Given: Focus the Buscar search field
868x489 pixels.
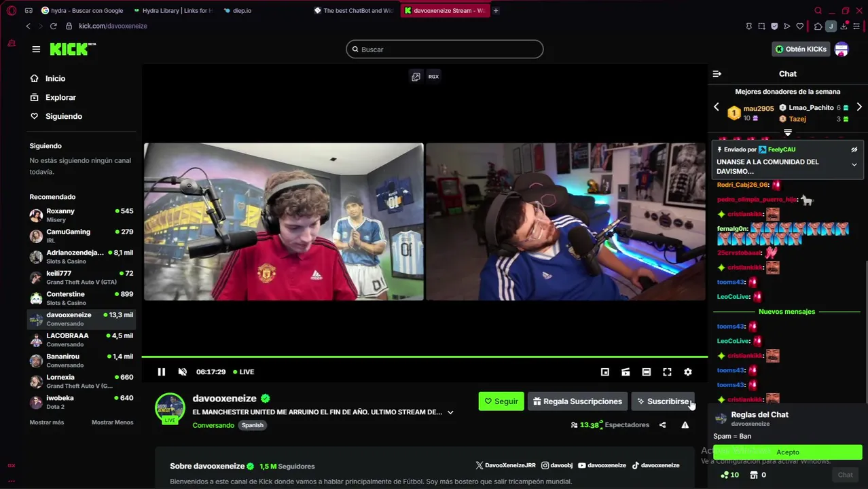Looking at the screenshot, I should click(445, 50).
